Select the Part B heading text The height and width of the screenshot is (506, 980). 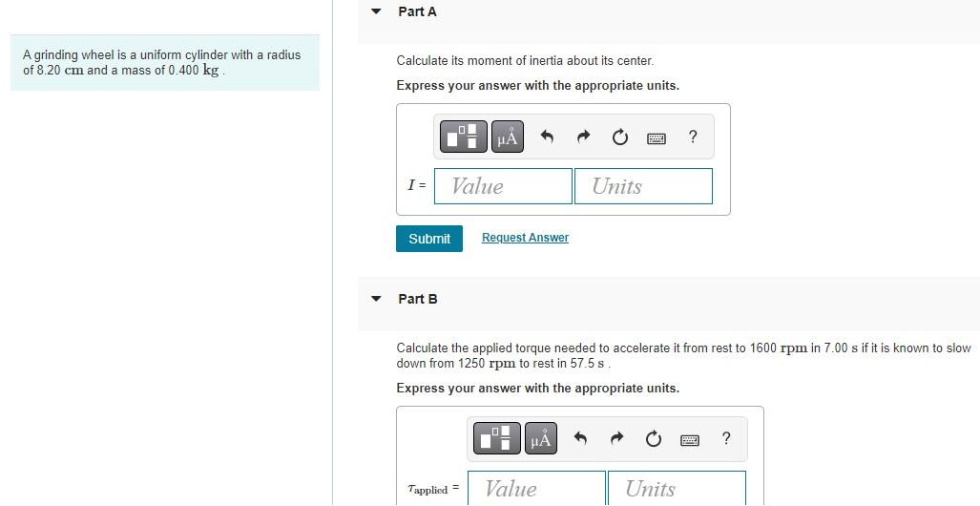click(x=418, y=299)
